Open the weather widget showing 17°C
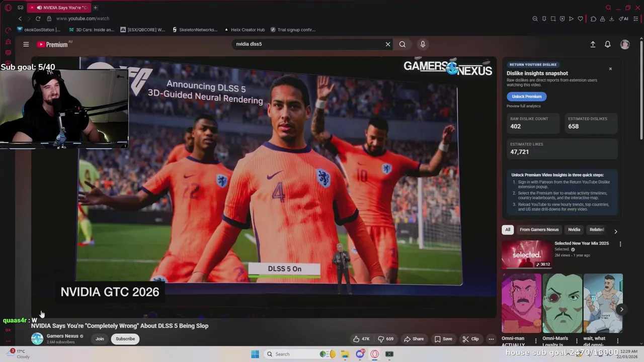The height and width of the screenshot is (362, 644). pyautogui.click(x=19, y=354)
